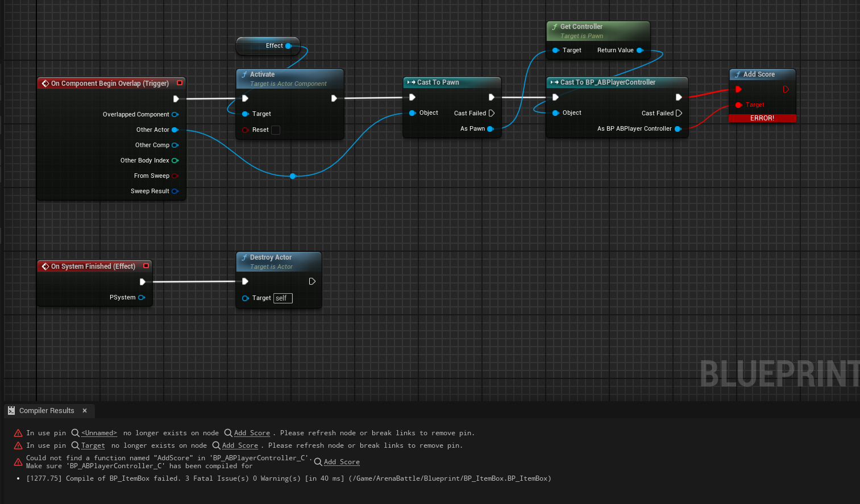
Task: Select the Cast To BP_ABPlayerController node header
Action: coord(617,82)
